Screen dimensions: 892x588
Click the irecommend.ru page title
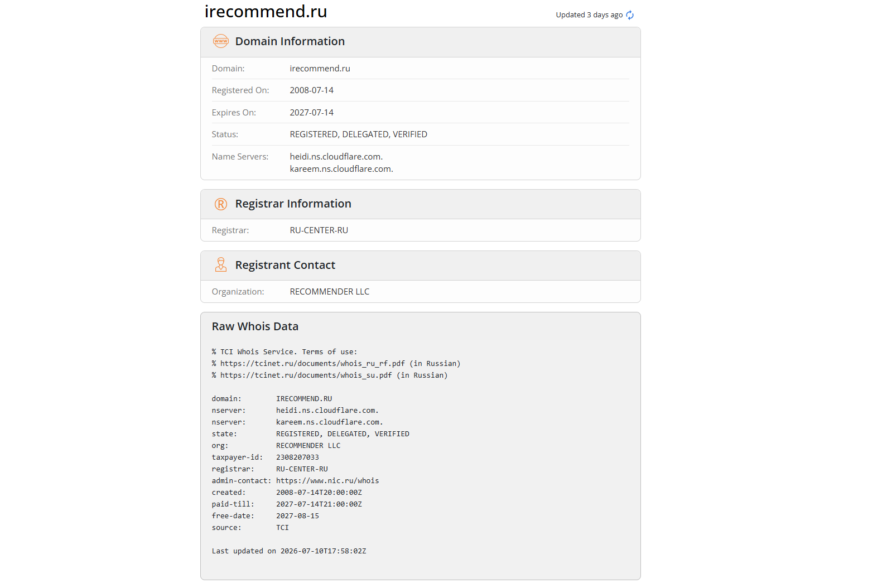(x=266, y=12)
